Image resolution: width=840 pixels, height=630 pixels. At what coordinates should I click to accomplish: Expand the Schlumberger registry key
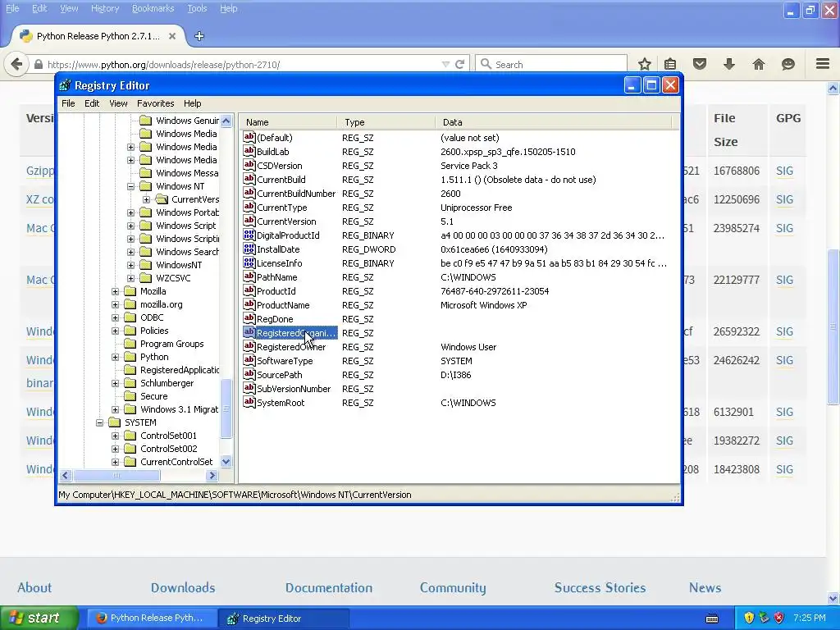(x=115, y=383)
